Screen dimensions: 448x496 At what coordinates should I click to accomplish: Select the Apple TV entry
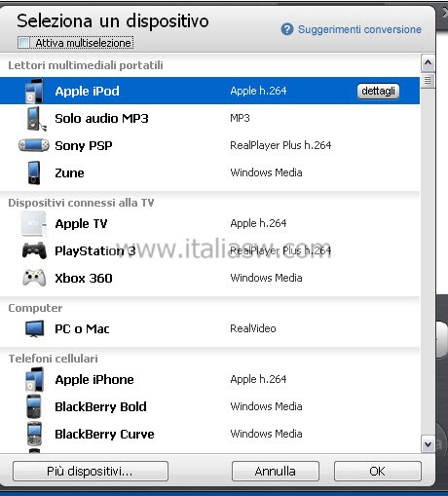(x=81, y=224)
